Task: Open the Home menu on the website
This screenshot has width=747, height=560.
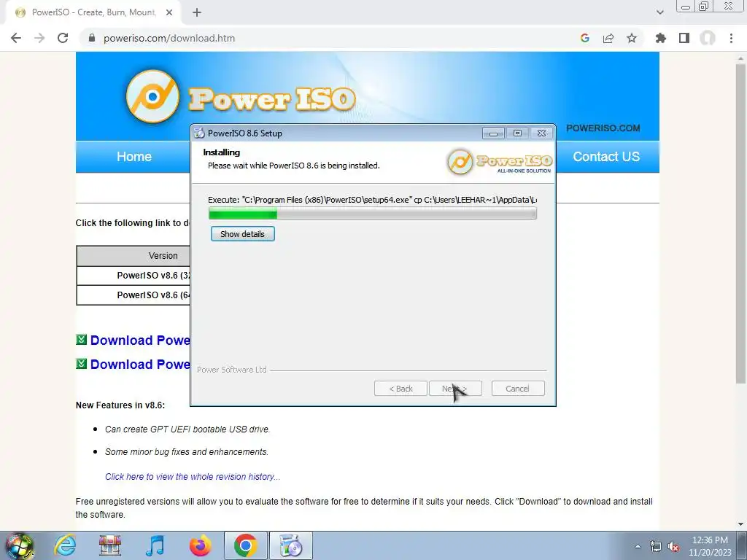Action: coord(134,157)
